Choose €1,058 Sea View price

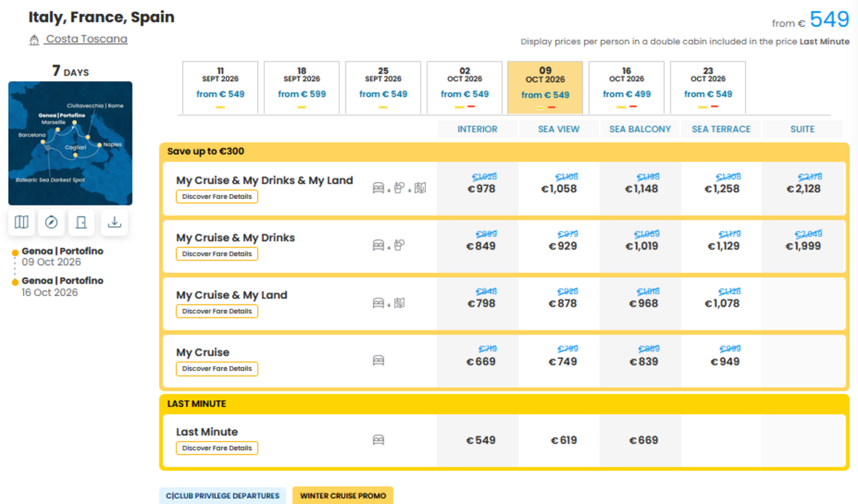tap(559, 188)
